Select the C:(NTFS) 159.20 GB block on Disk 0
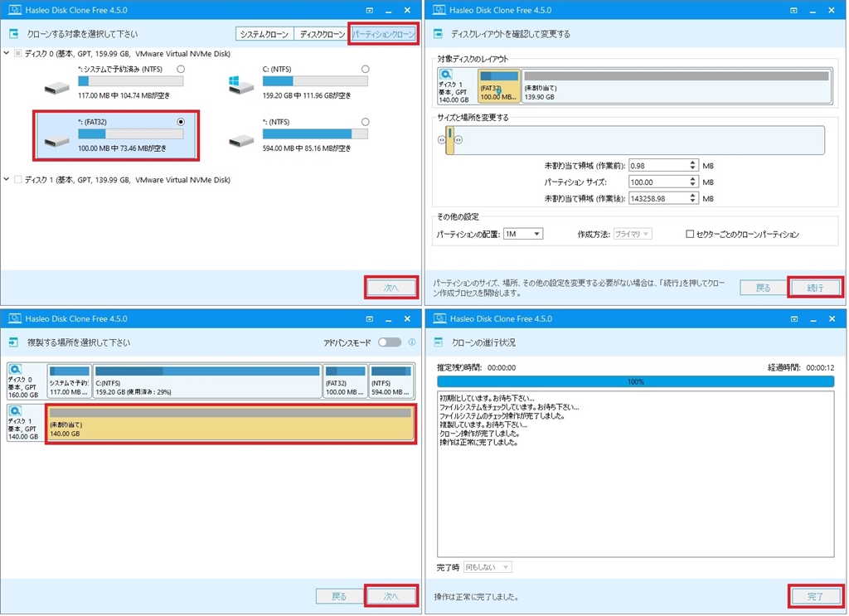The height and width of the screenshot is (616, 849). [x=207, y=381]
